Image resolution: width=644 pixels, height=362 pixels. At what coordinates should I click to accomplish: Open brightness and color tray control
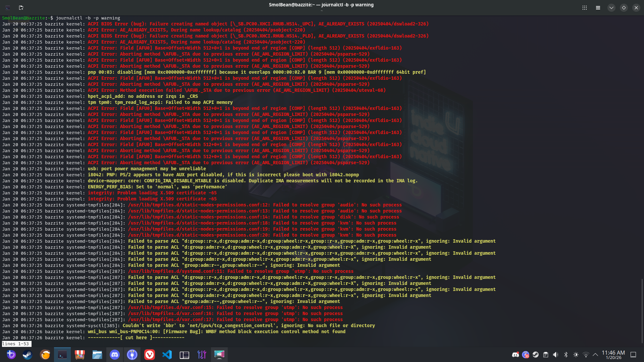click(x=576, y=355)
